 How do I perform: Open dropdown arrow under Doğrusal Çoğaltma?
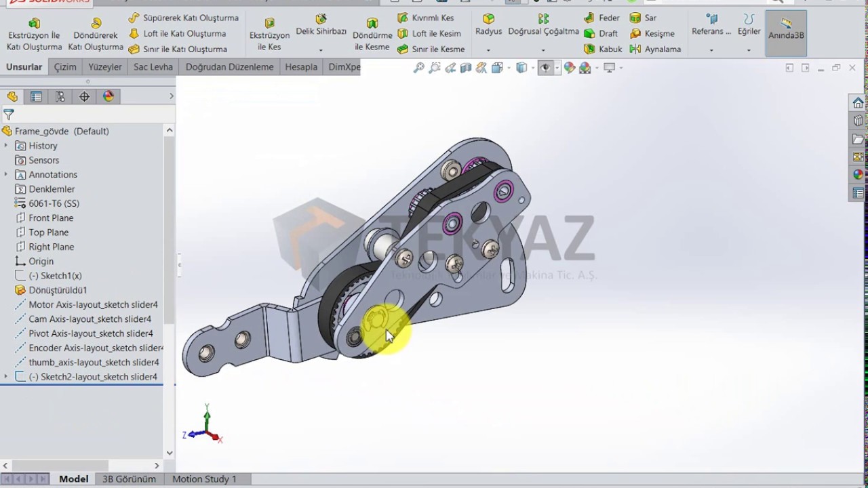click(x=543, y=50)
